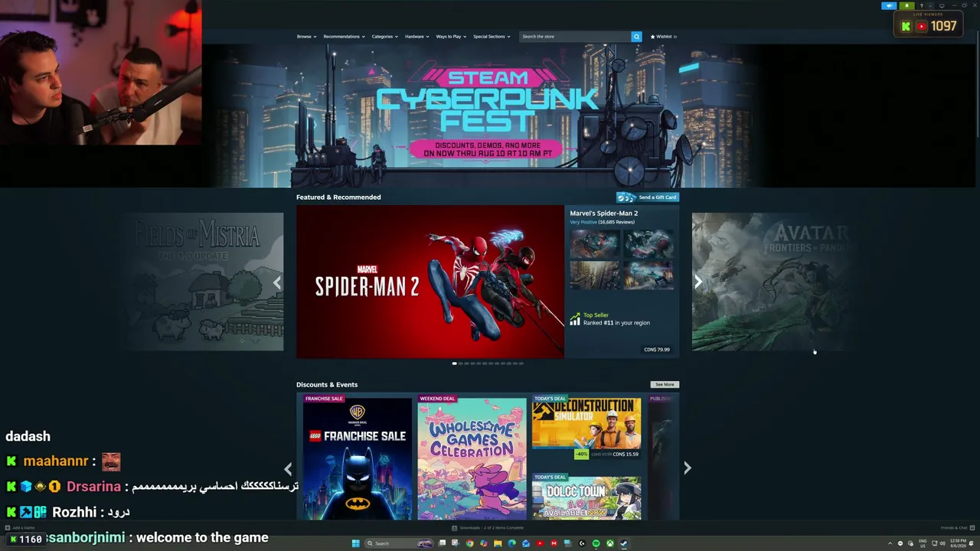This screenshot has height=551, width=980.
Task: Go to previous featured game with left arrow
Action: pyautogui.click(x=277, y=282)
